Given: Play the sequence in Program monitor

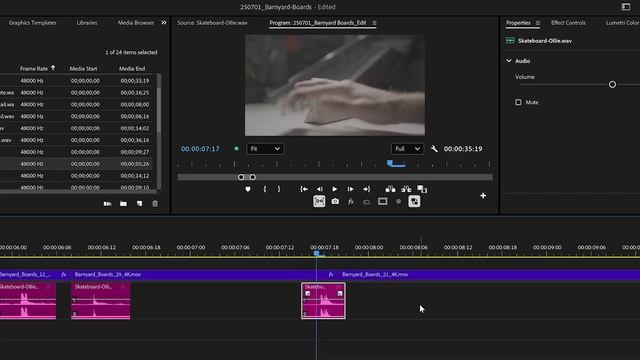Looking at the screenshot, I should (x=335, y=189).
